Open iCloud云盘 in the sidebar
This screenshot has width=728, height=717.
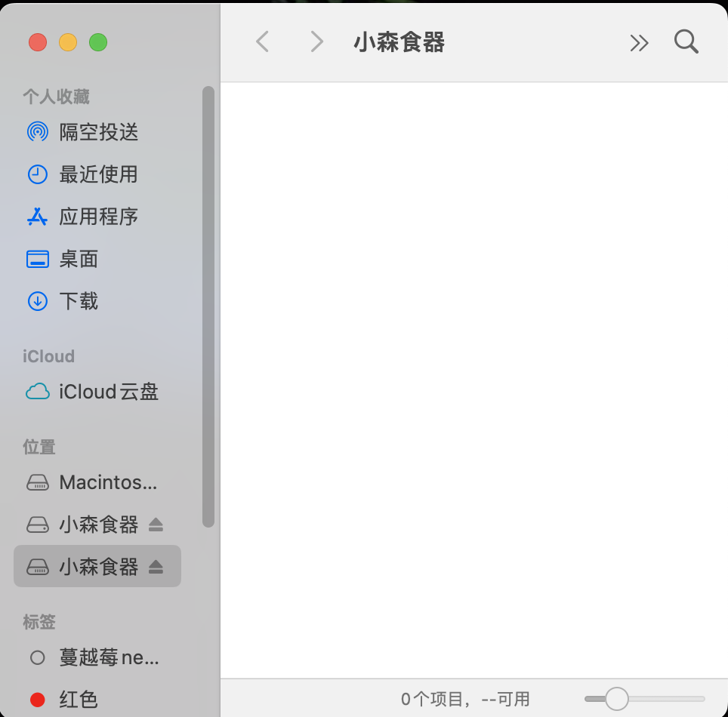108,392
